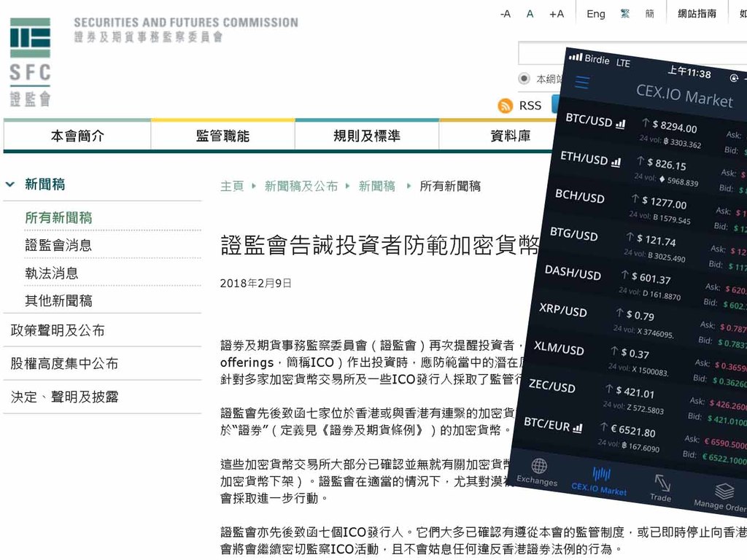Click the $ 0.79 price
This screenshot has height=560, width=747.
click(640, 315)
